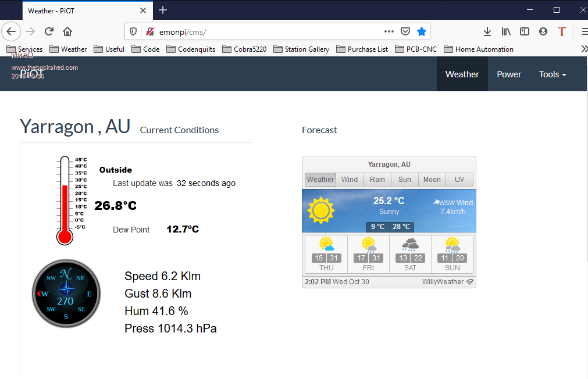Screen dimensions: 588x379
Task: Expand the Tools dropdown menu
Action: tap(552, 74)
